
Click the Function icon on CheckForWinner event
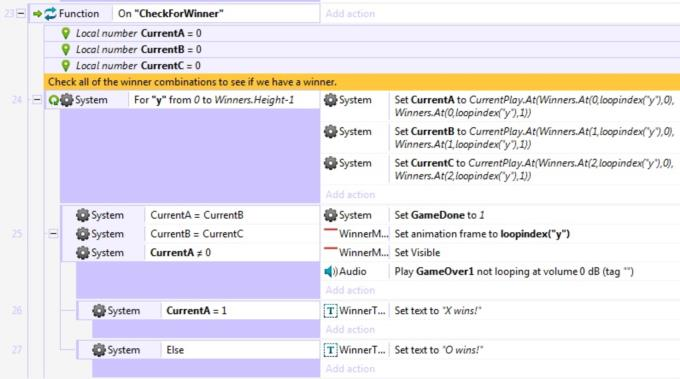pos(51,14)
